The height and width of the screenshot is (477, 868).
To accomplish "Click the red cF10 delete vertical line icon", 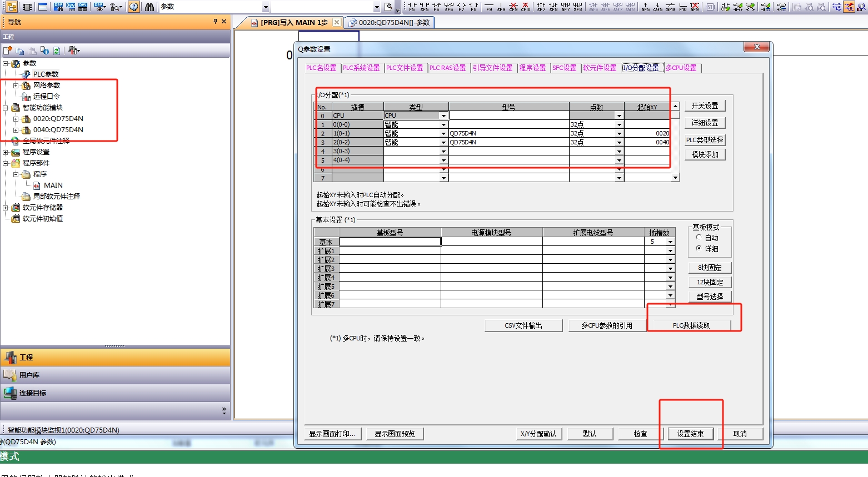I will click(x=525, y=7).
